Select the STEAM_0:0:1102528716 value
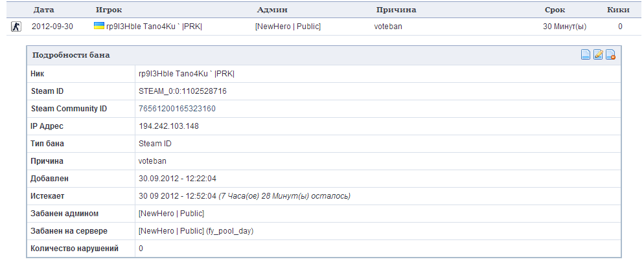Screen dimensions: 644x266 pos(183,91)
